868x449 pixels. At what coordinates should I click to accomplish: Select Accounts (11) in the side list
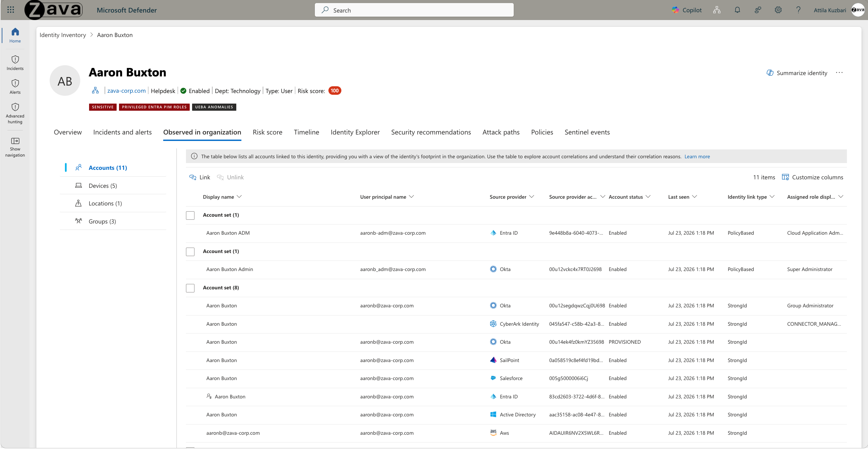(108, 167)
